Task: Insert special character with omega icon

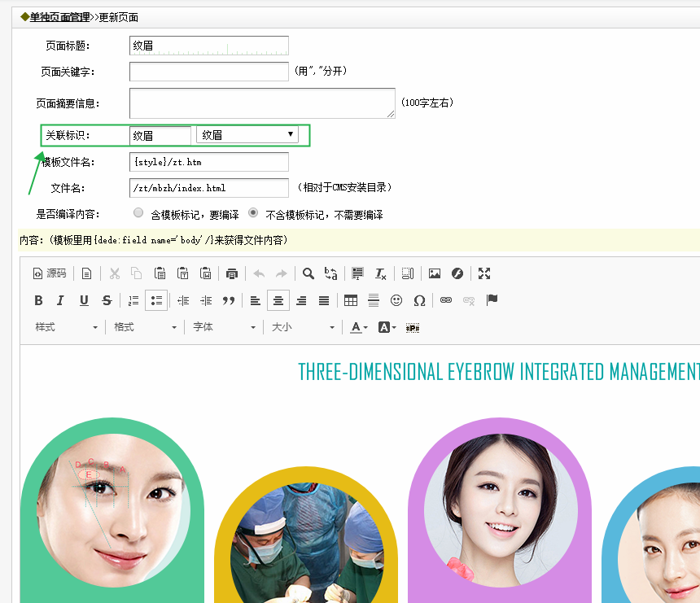Action: pyautogui.click(x=419, y=300)
